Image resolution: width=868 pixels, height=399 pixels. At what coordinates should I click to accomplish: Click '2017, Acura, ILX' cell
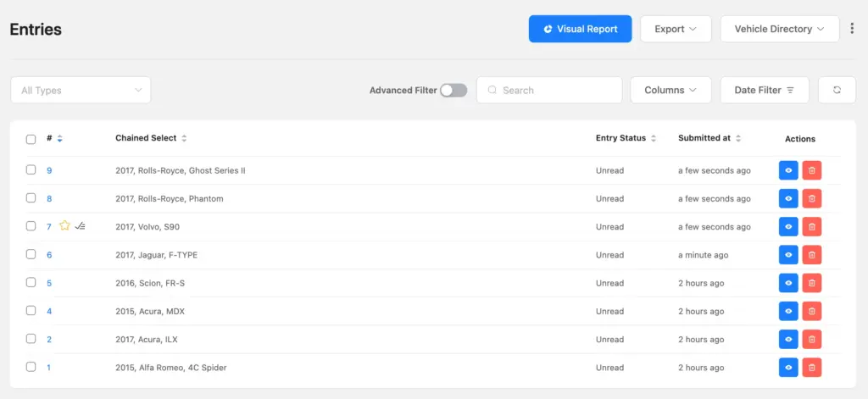[147, 340]
